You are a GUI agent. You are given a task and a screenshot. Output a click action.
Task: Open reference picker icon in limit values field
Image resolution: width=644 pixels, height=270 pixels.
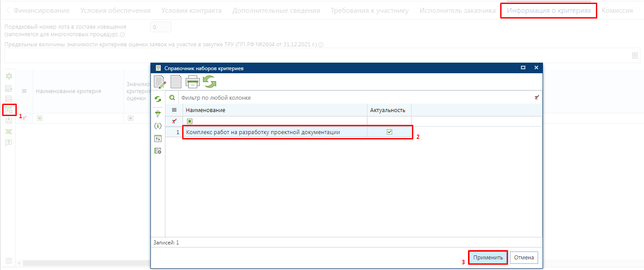(635, 56)
